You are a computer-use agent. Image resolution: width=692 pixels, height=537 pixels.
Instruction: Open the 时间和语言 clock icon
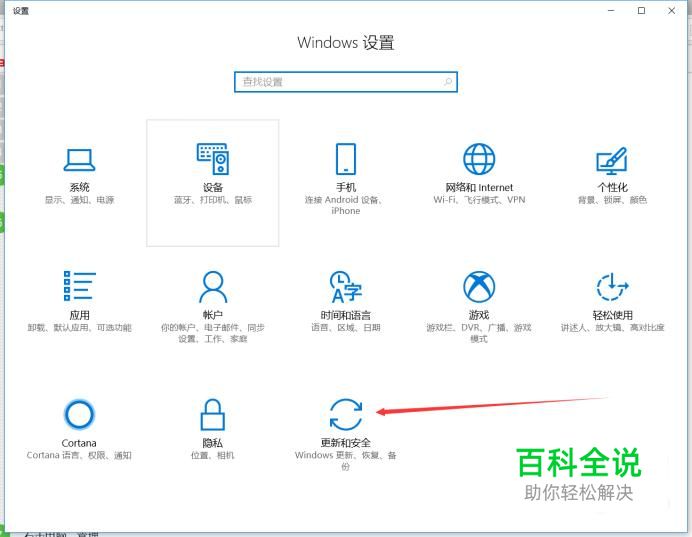pyautogui.click(x=346, y=287)
